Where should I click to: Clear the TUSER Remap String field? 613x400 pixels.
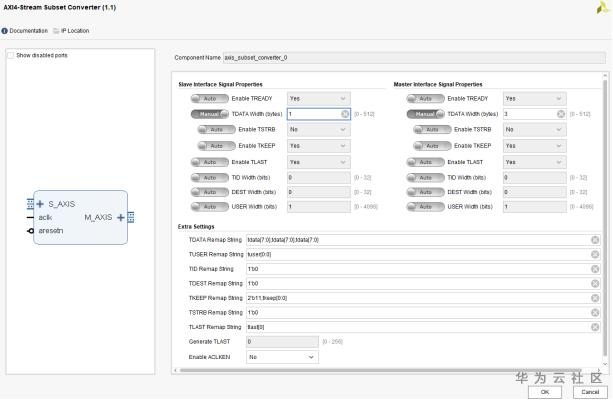pos(595,254)
